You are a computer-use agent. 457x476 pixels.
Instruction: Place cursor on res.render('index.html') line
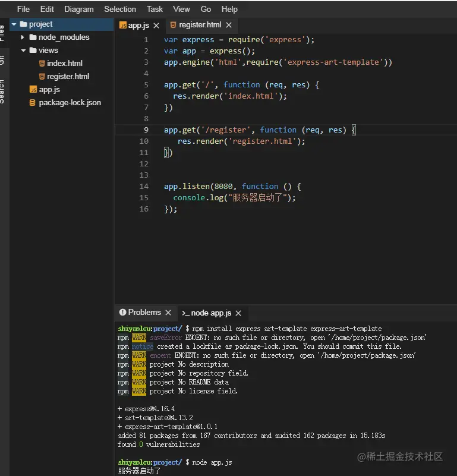point(230,96)
